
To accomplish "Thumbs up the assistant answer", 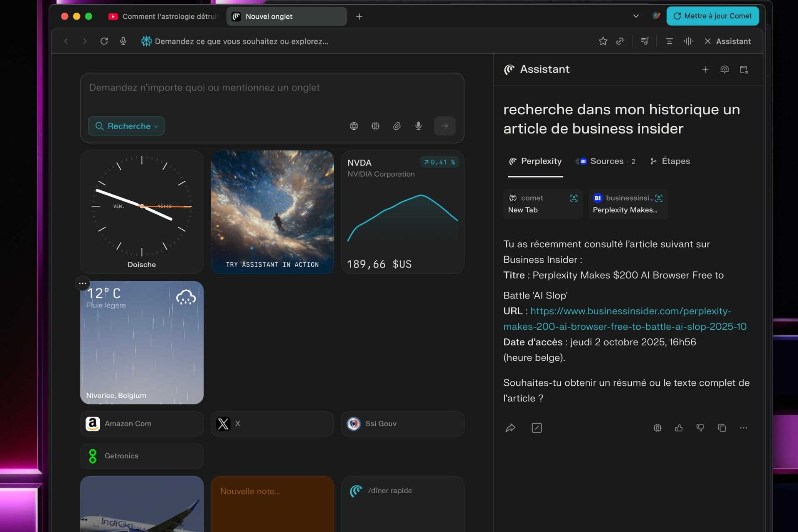I will pyautogui.click(x=679, y=428).
